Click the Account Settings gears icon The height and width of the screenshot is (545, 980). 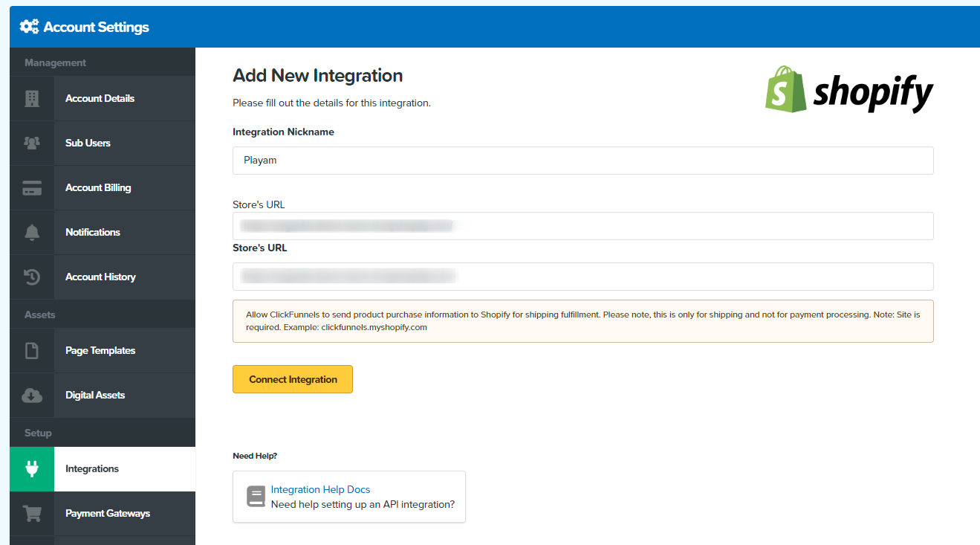click(x=30, y=28)
